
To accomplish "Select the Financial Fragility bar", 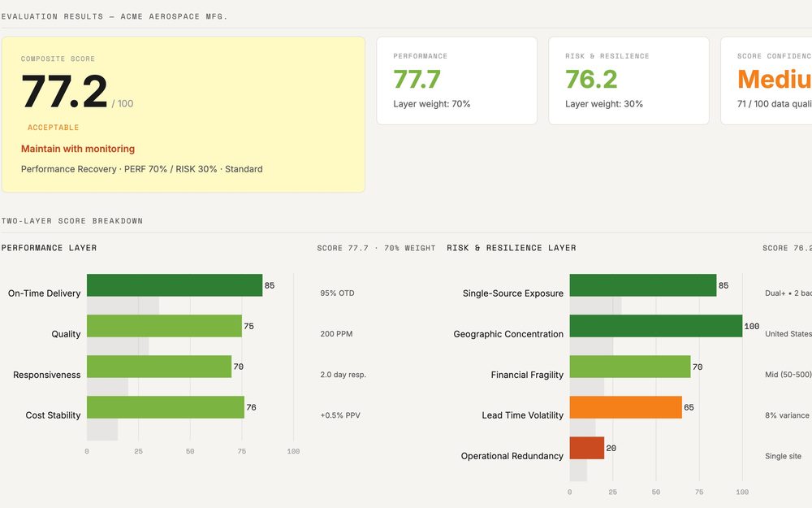I will [x=630, y=367].
